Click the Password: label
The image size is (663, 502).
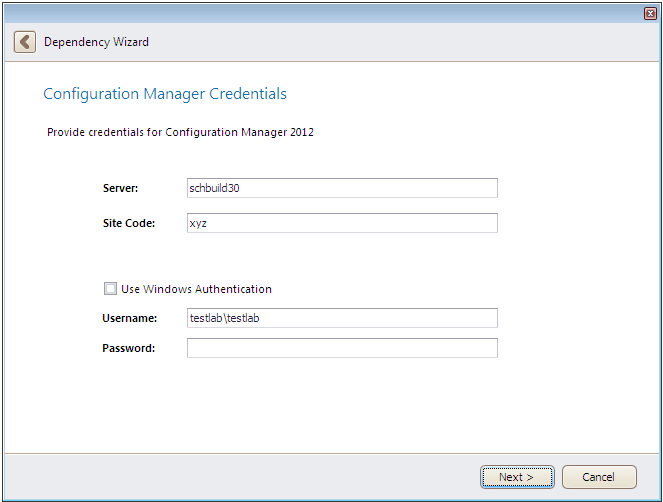[x=128, y=348]
